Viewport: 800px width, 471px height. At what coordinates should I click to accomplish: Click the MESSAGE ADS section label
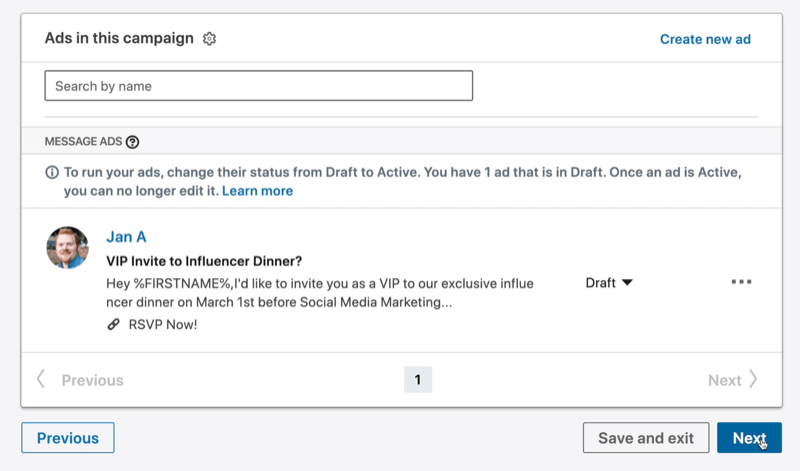click(x=83, y=141)
